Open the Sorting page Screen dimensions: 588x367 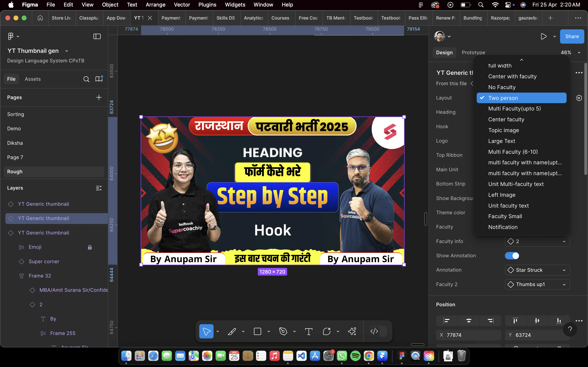16,114
